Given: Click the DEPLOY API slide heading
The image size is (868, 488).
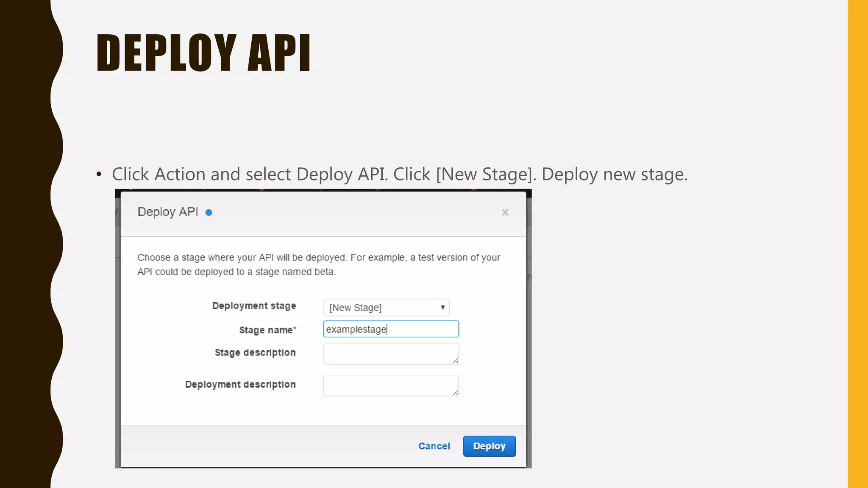Looking at the screenshot, I should (x=203, y=53).
